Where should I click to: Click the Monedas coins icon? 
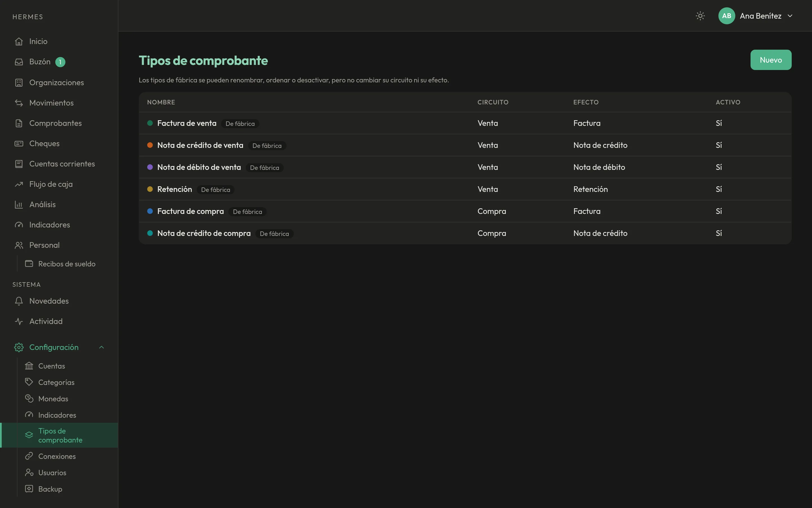[29, 398]
